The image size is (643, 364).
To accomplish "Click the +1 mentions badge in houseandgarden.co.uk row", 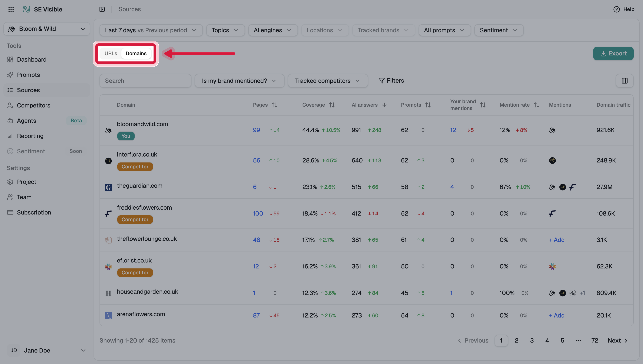I will [x=582, y=293].
